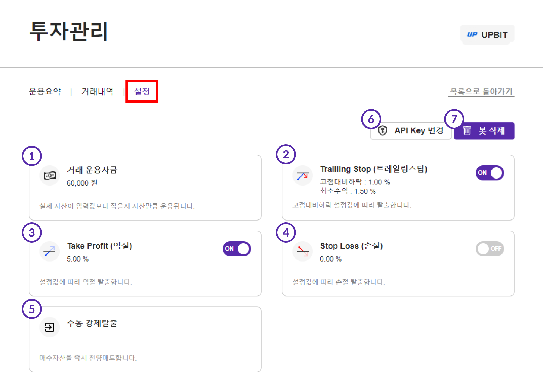543x392 pixels.
Task: Click the money icon for 거래 운용자금
Action: (50, 176)
